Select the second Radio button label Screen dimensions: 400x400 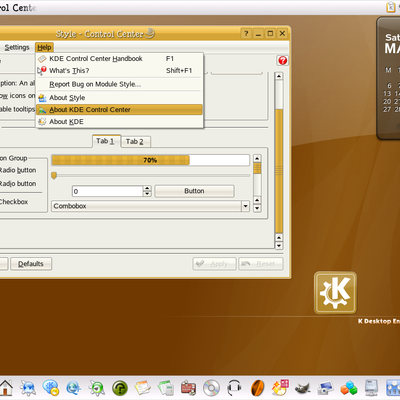coord(18,183)
